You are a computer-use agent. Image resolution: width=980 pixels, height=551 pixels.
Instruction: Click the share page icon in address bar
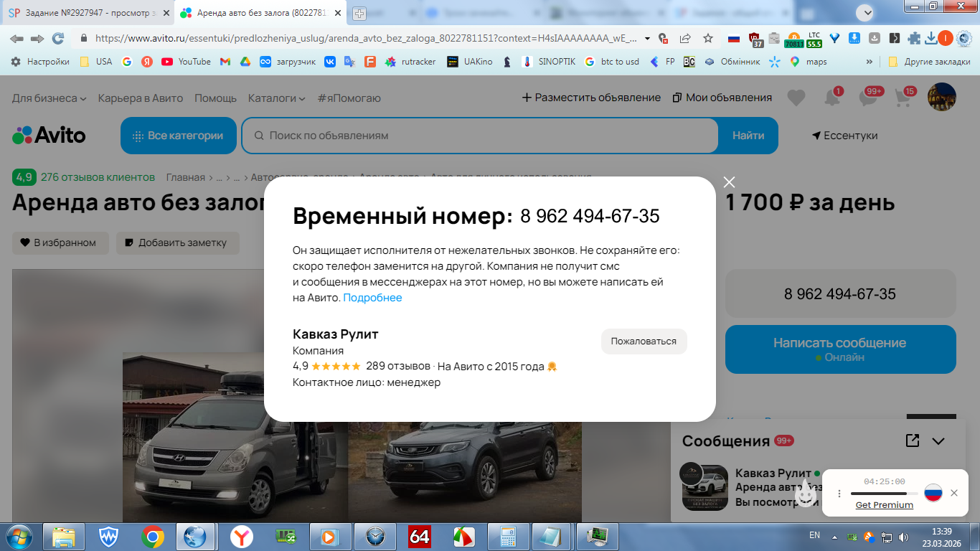(685, 39)
